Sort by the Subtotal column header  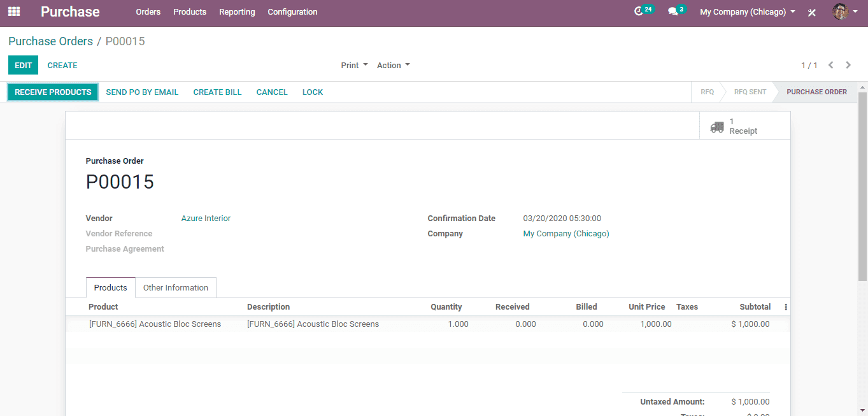755,307
